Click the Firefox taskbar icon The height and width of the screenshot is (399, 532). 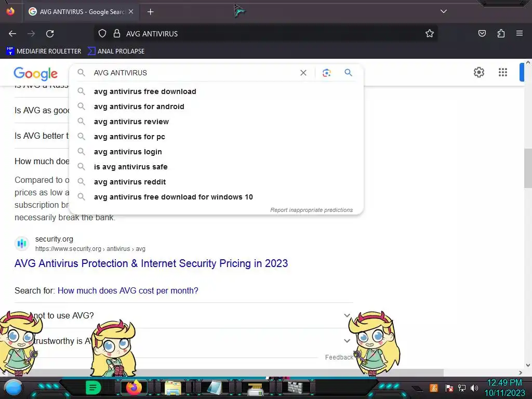[x=134, y=388]
